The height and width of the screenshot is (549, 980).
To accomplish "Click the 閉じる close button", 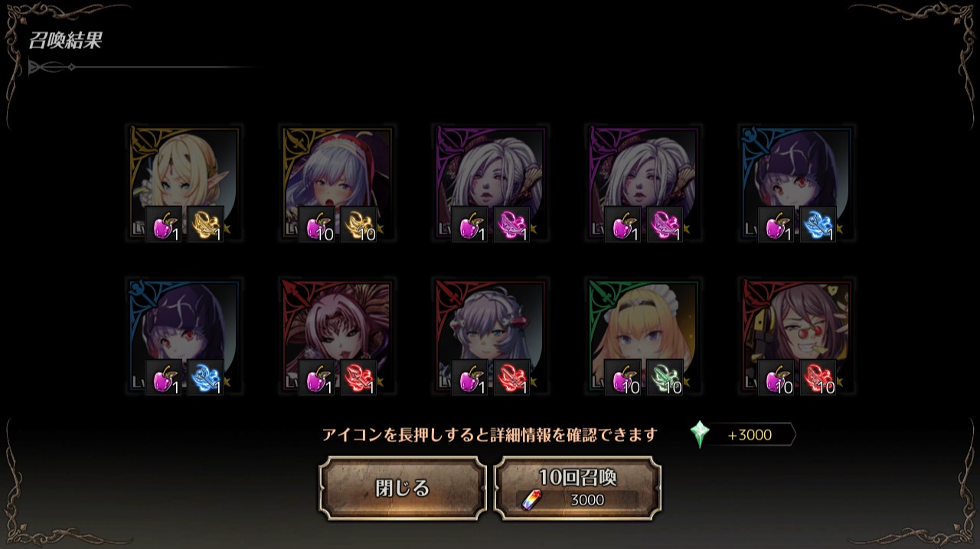I will coord(403,489).
